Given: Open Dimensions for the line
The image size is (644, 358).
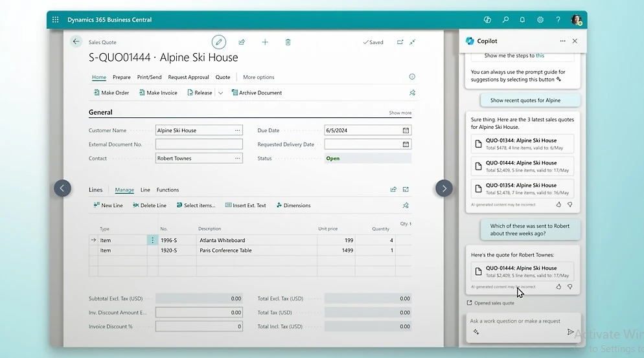Looking at the screenshot, I should [x=293, y=205].
